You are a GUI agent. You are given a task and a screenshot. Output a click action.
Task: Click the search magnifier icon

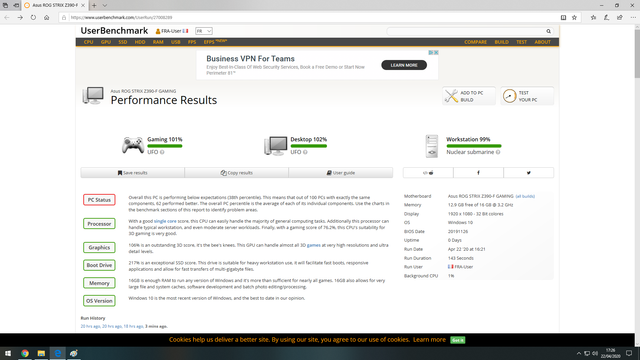549,31
